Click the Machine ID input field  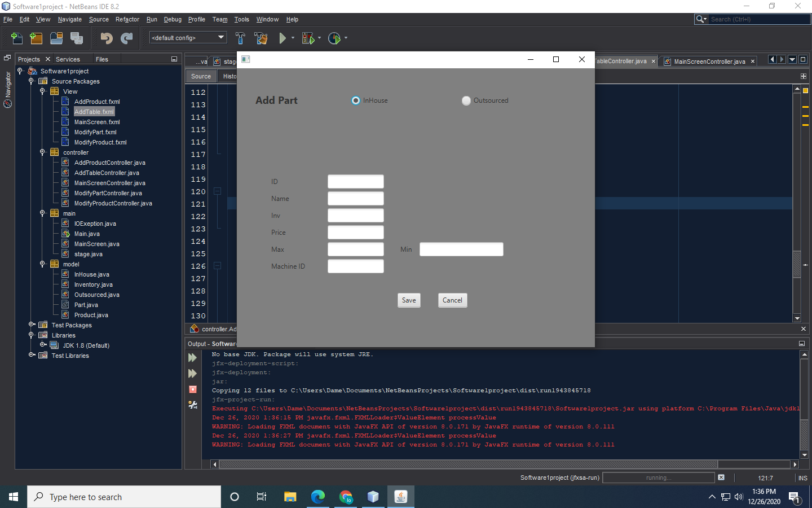355,266
